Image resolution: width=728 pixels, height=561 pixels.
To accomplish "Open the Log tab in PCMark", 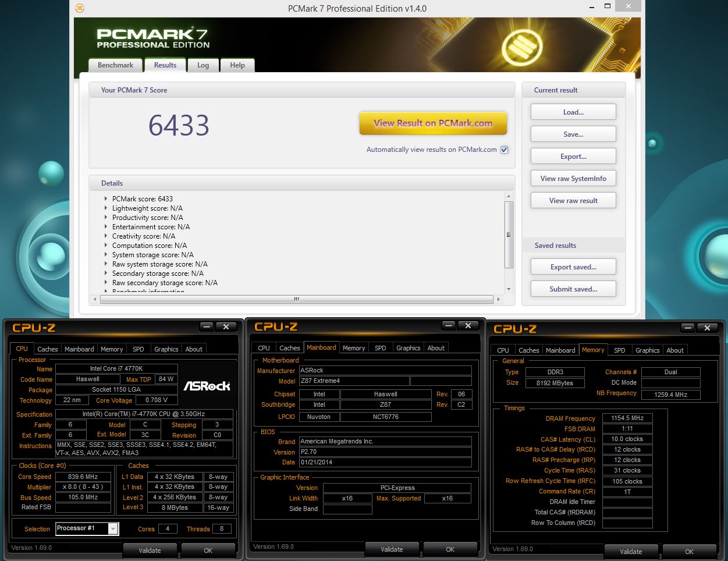I will pos(203,65).
